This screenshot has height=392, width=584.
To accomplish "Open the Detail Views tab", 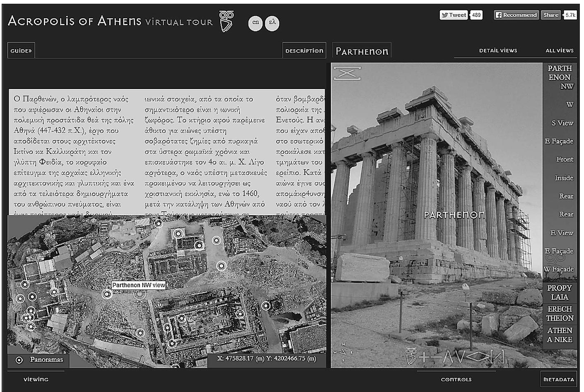I will tap(498, 51).
